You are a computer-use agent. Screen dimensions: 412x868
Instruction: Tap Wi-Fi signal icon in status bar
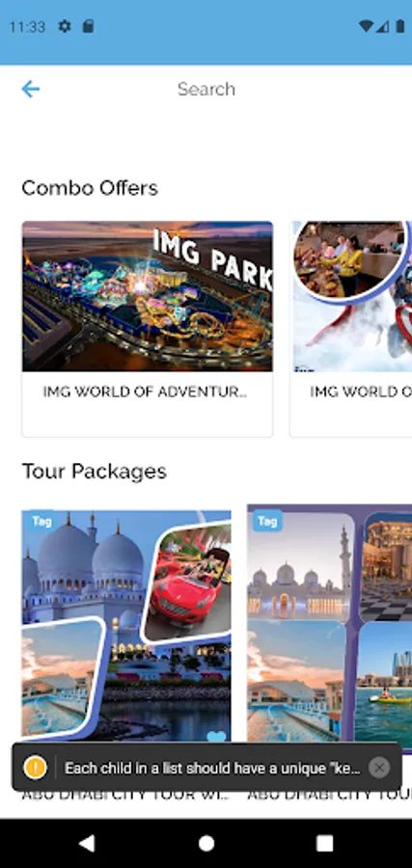pyautogui.click(x=366, y=26)
